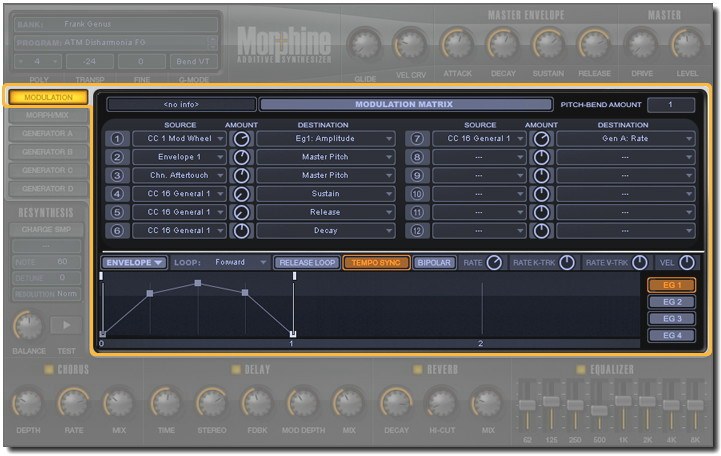Toggle BIPOLAR mode

pos(434,262)
